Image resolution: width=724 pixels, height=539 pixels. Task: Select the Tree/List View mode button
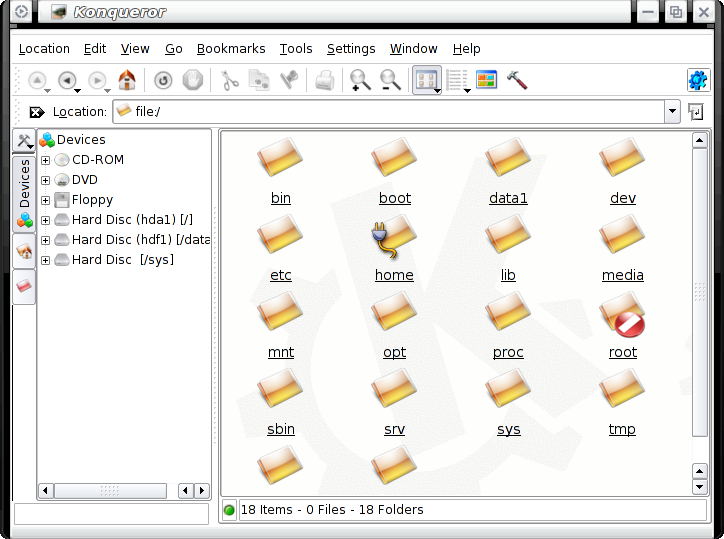tap(455, 80)
